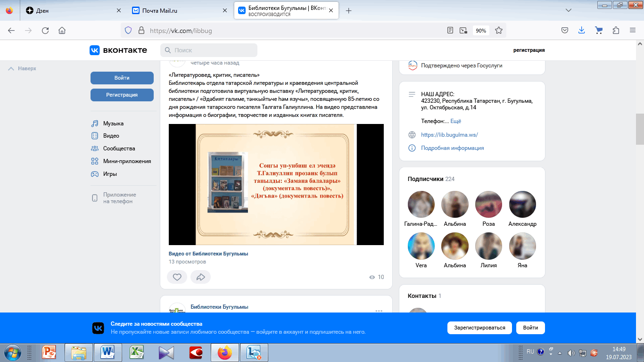Image resolution: width=644 pixels, height=362 pixels.
Task: Open Подписчики list heading
Action: (x=426, y=179)
